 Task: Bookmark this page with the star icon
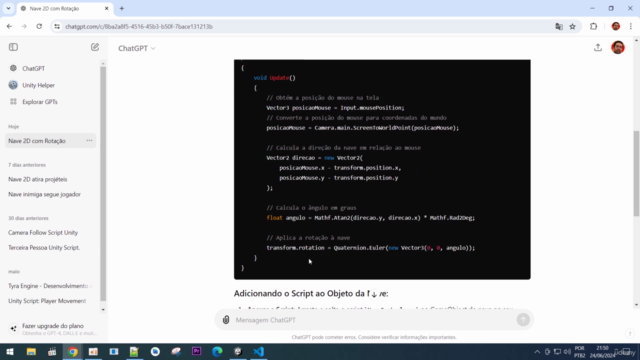pyautogui.click(x=573, y=27)
